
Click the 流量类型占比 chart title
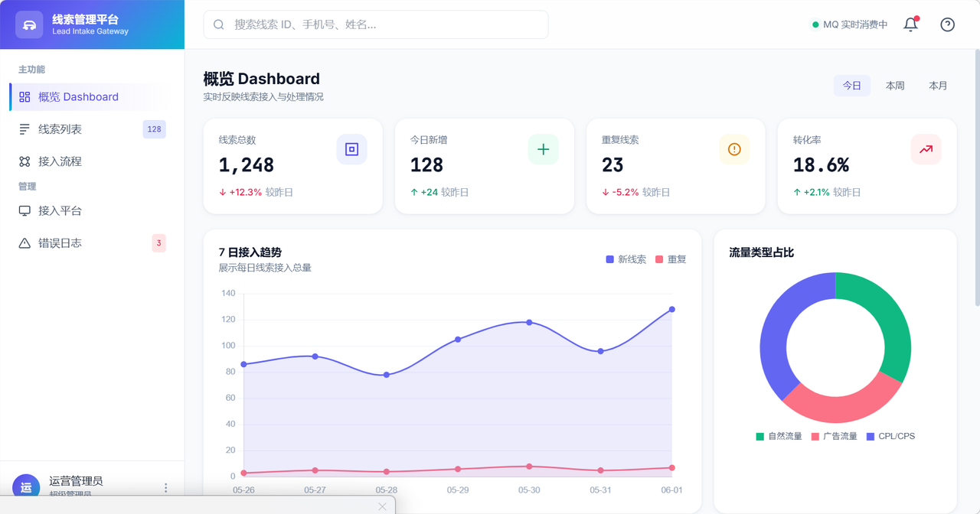762,252
